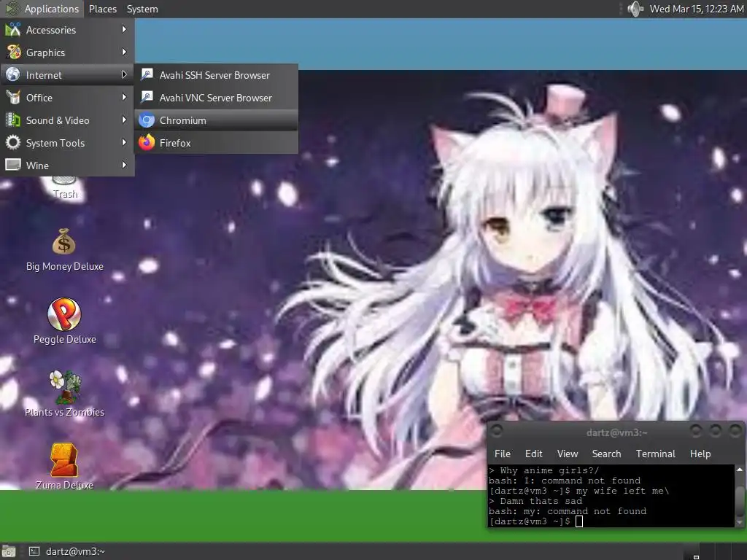Viewport: 747px width, 560px height.
Task: Open the terminal's Terminal menu
Action: coord(656,454)
